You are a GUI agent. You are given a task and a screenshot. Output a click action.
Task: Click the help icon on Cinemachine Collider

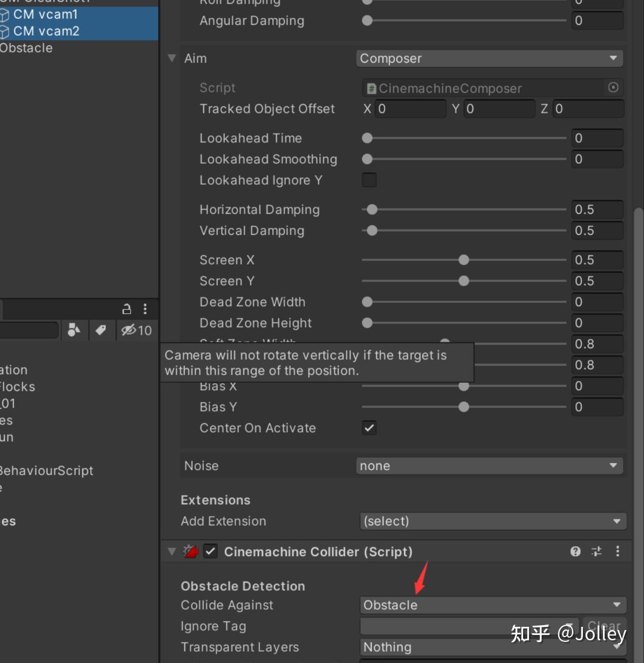575,551
